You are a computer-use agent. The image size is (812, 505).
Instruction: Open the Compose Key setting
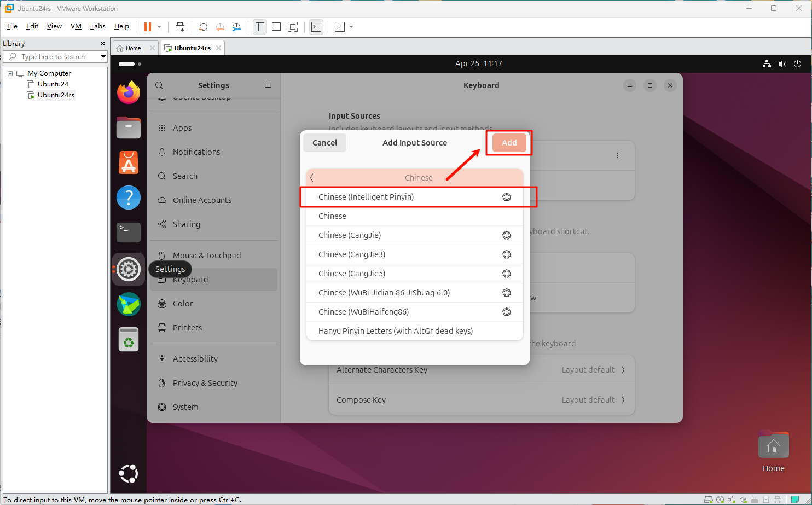pyautogui.click(x=482, y=400)
